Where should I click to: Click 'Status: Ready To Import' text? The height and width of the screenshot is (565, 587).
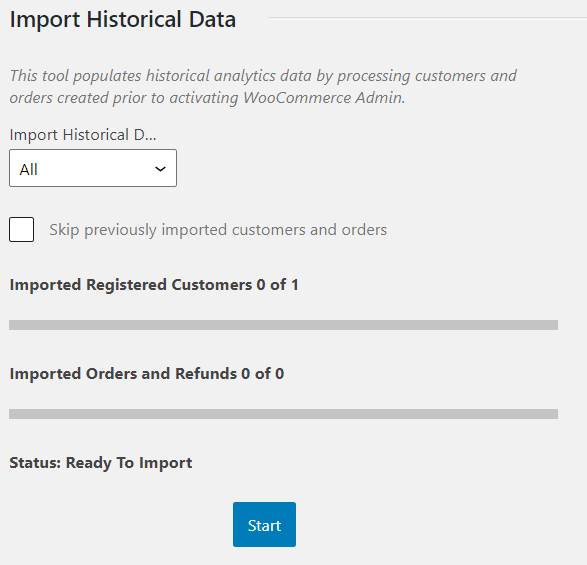(101, 463)
